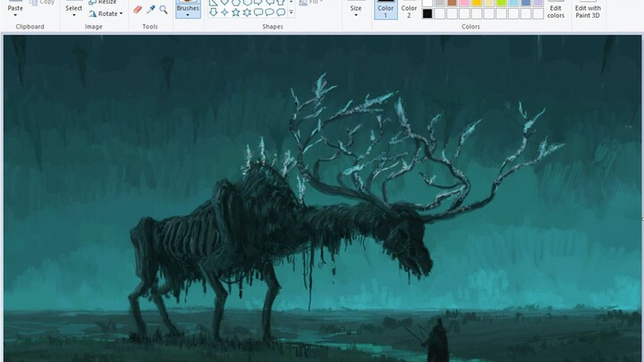The width and height of the screenshot is (644, 362).
Task: Click the Paste label
Action: coord(15,8)
